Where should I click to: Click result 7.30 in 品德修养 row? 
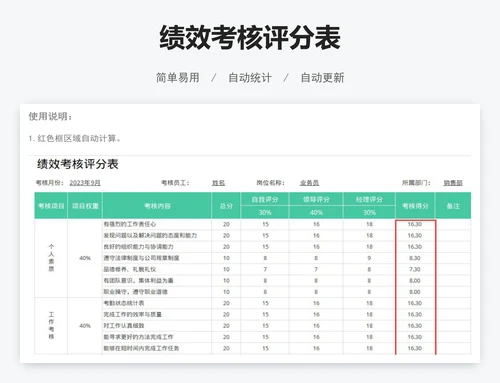click(415, 269)
